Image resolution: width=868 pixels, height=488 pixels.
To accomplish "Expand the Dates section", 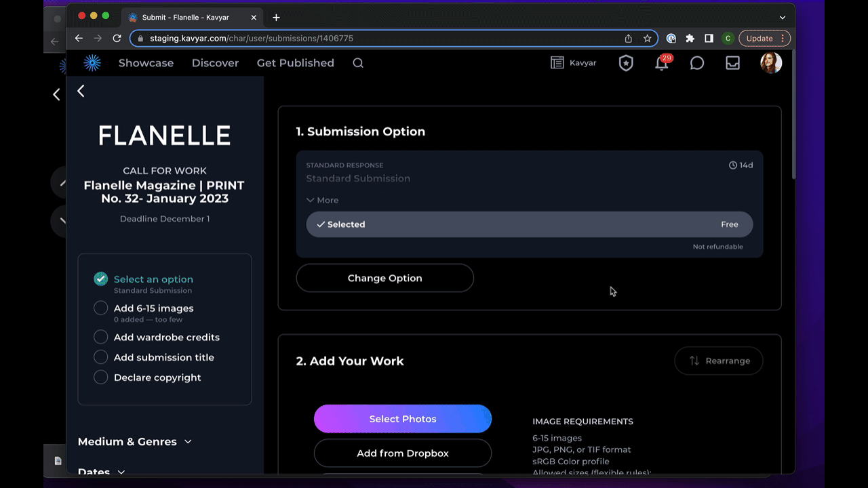I will point(102,472).
